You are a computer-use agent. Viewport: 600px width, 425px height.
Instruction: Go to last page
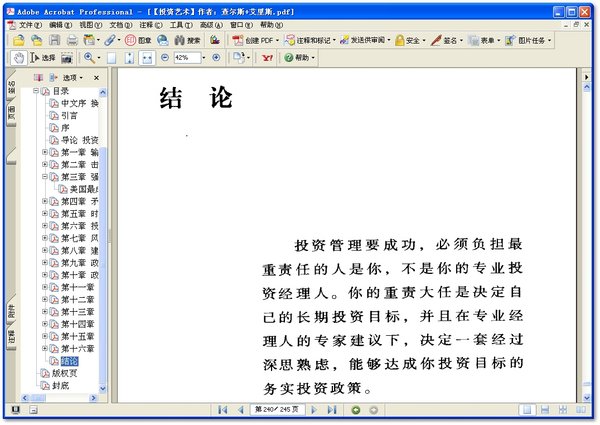[332, 410]
